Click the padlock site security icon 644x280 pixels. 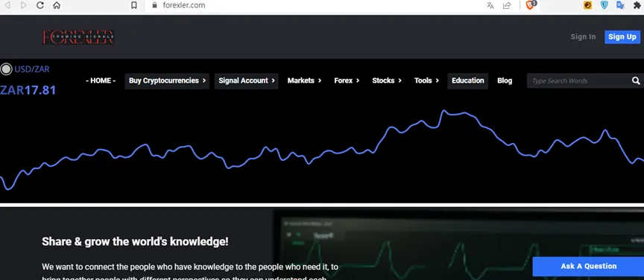pos(154,5)
